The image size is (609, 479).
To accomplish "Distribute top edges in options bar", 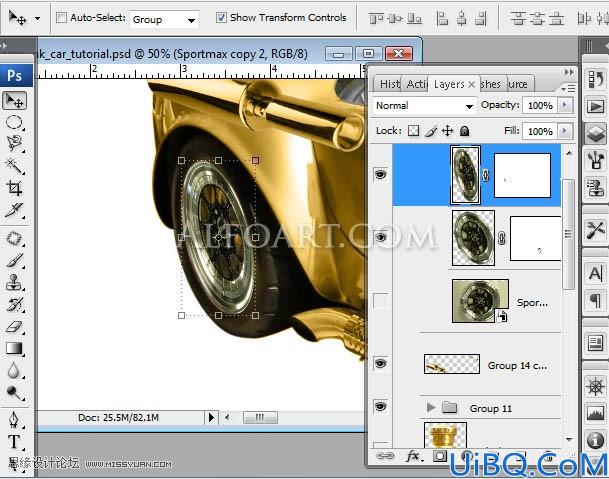I will pos(518,18).
